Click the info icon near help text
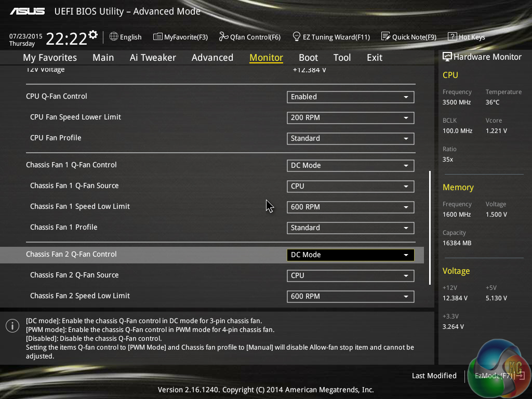532x399 pixels. [12, 326]
